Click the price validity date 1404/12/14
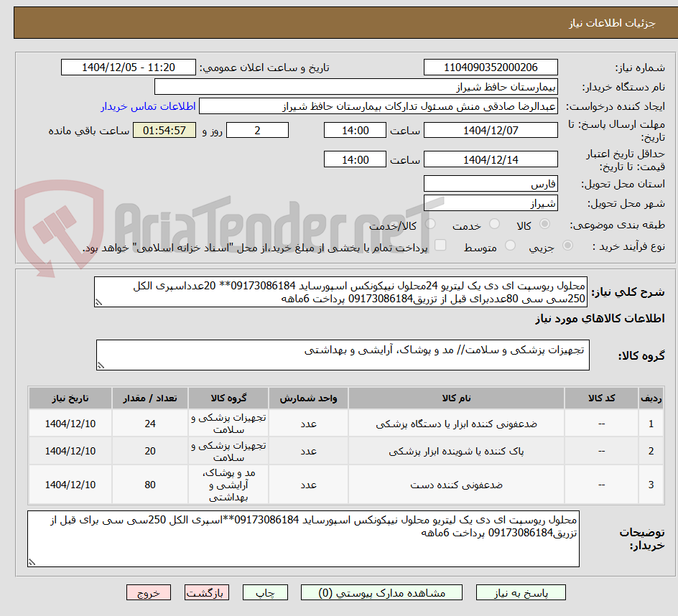Screen dimensions: 678x616 (491, 159)
